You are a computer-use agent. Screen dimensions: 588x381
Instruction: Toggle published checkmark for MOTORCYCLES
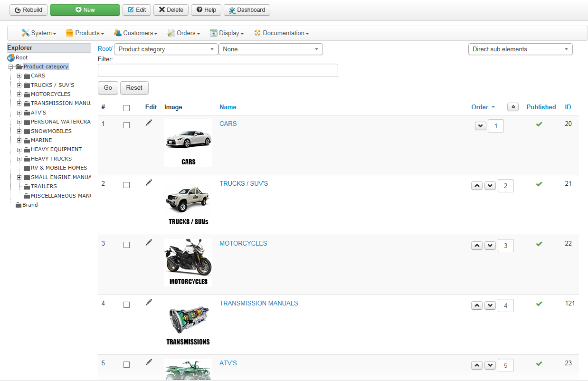(x=539, y=244)
